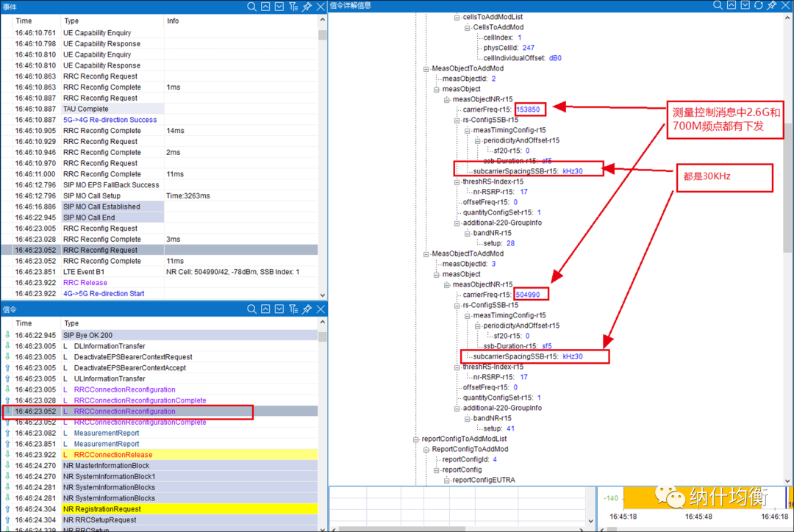Collapse threshRS-Index-r15 under carrier 153850
The height and width of the screenshot is (532, 794).
point(457,181)
